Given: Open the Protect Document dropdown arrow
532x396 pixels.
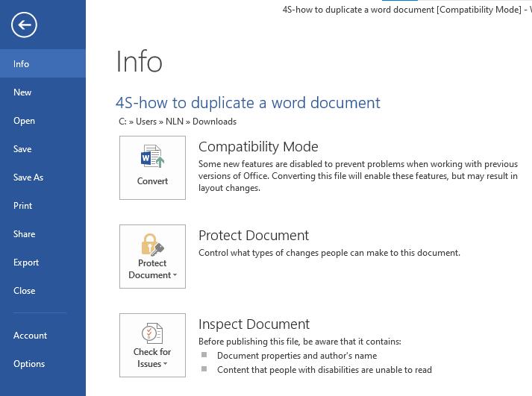Looking at the screenshot, I should [175, 275].
